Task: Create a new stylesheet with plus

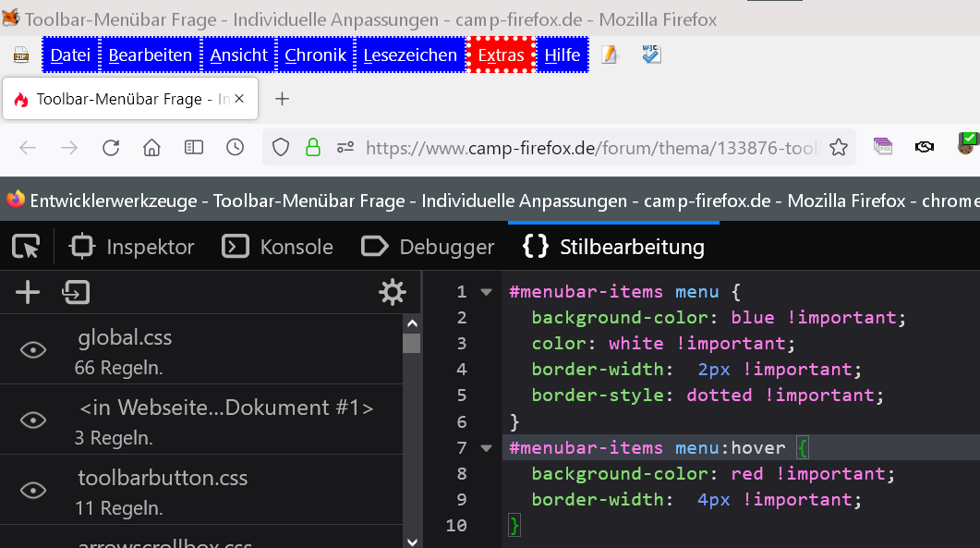Action: click(28, 292)
